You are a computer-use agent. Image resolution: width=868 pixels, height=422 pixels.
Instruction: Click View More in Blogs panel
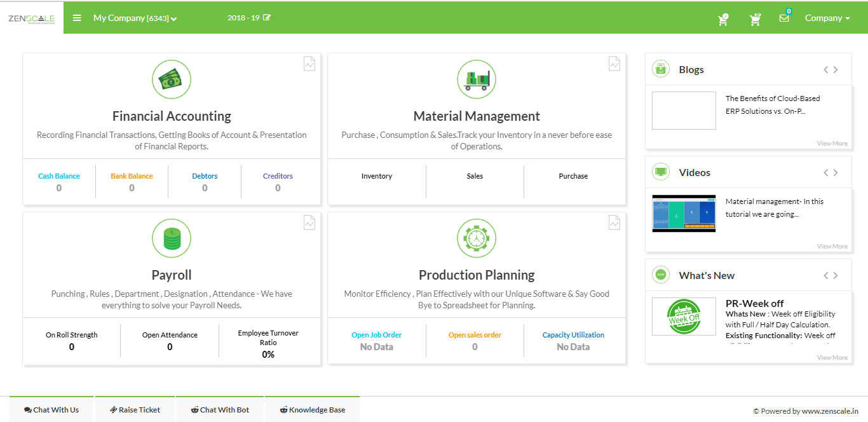832,144
